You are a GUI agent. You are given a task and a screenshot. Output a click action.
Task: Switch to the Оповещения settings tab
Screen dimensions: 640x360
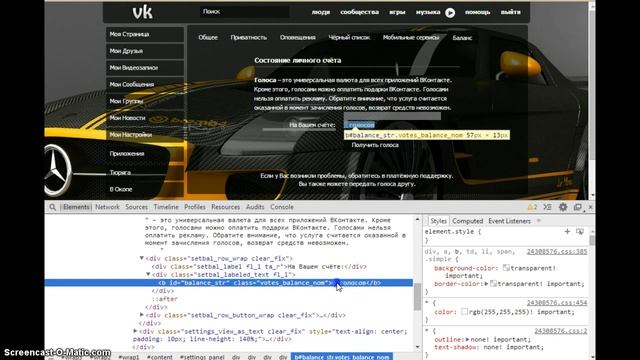click(298, 38)
